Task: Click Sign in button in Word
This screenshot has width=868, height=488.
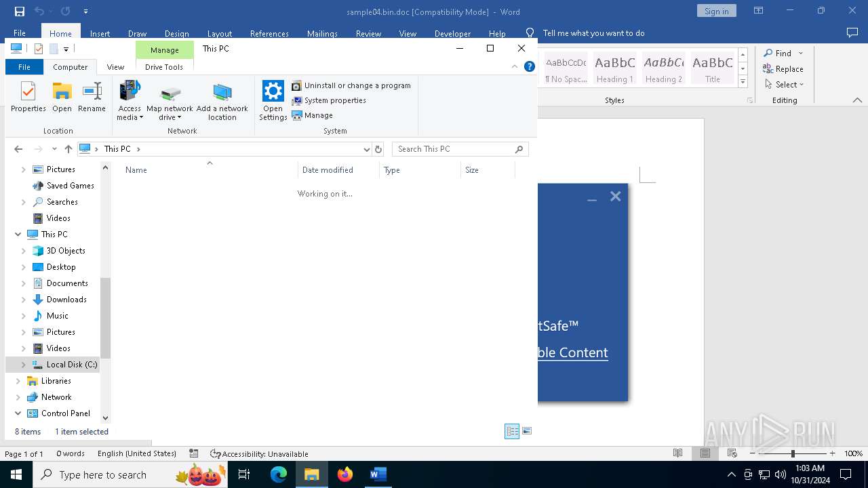Action: click(x=716, y=11)
